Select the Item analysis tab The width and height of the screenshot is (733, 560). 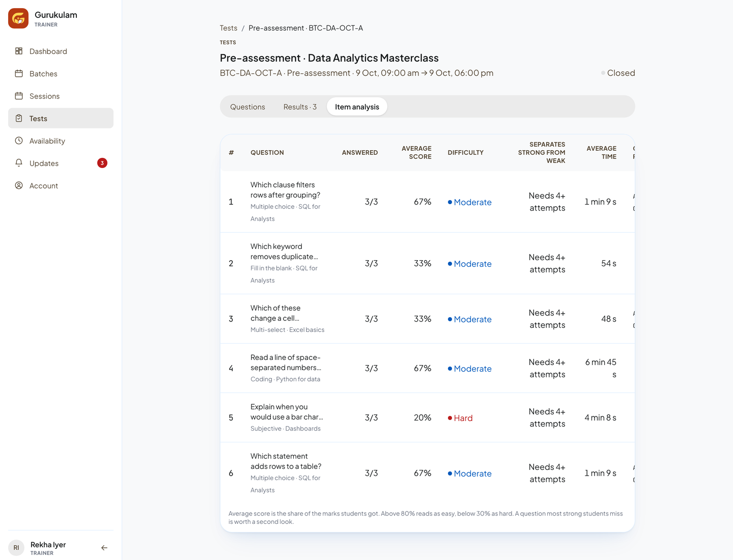pyautogui.click(x=357, y=107)
